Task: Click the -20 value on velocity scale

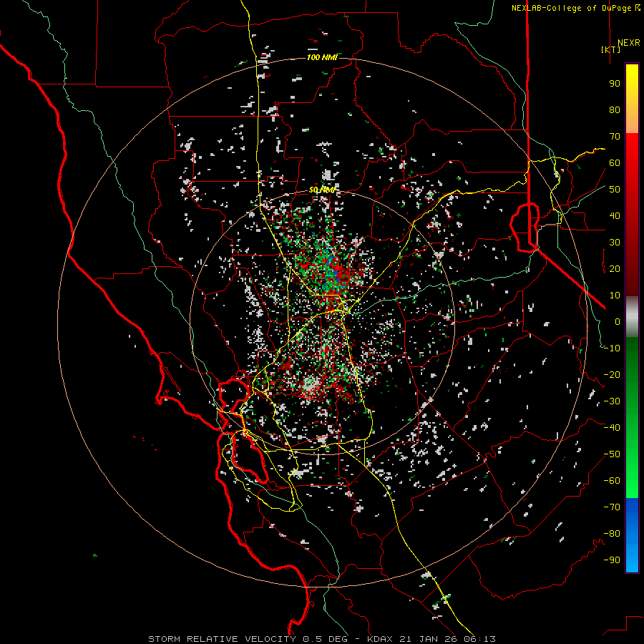Action: point(612,374)
